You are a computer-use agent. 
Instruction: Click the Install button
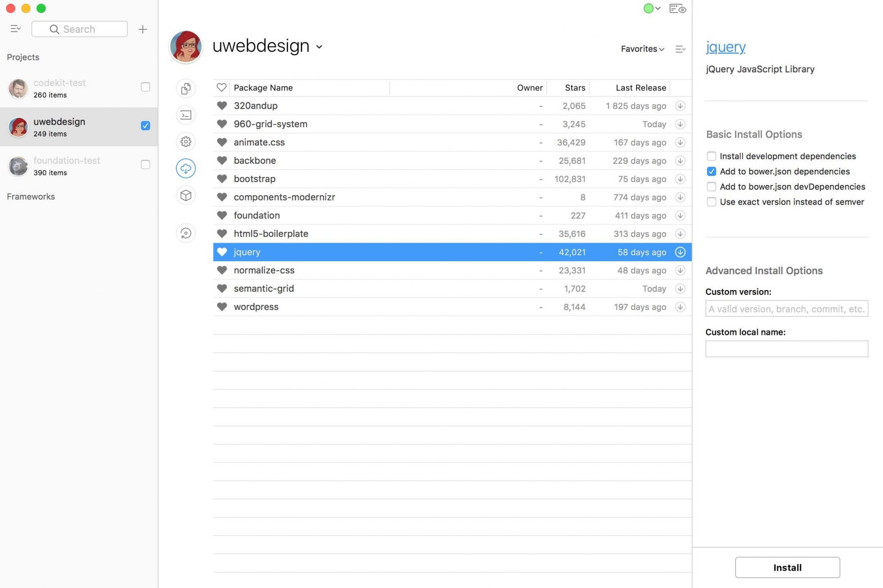[786, 567]
